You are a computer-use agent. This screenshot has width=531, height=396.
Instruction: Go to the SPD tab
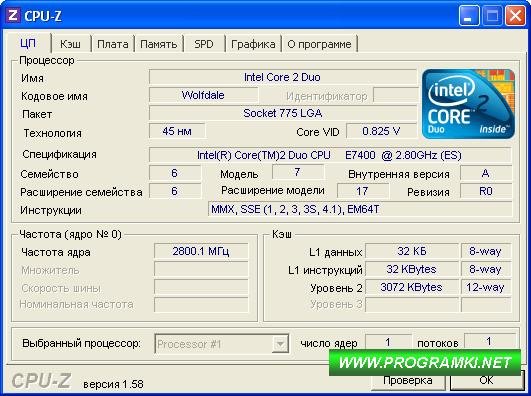[204, 44]
